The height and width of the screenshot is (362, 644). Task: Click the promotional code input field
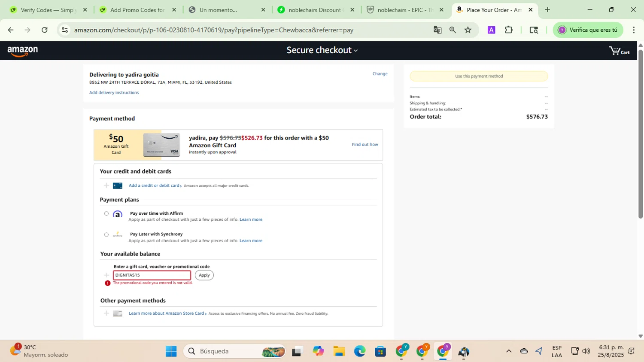pyautogui.click(x=152, y=275)
